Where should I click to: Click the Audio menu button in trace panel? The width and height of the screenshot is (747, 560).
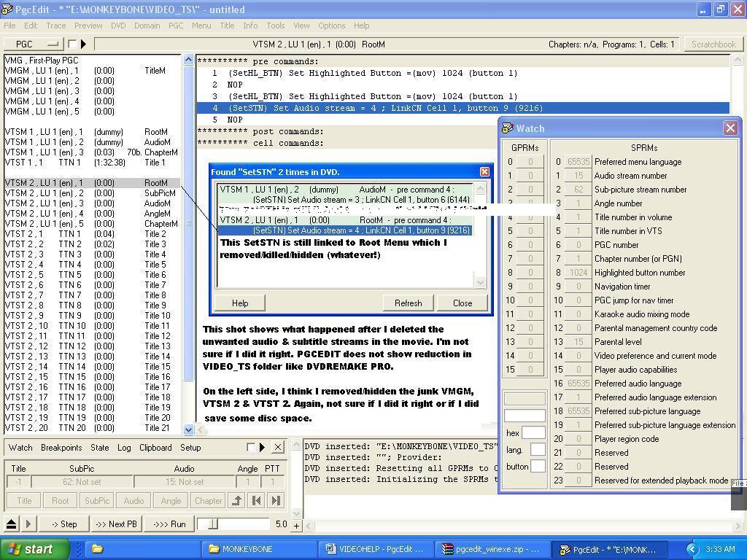click(x=133, y=500)
